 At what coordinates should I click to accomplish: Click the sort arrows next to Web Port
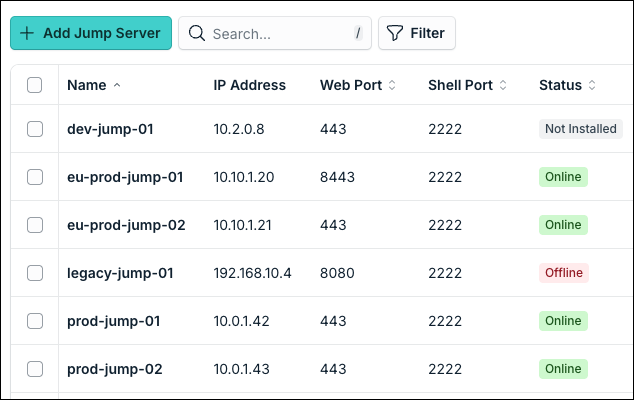[392, 85]
